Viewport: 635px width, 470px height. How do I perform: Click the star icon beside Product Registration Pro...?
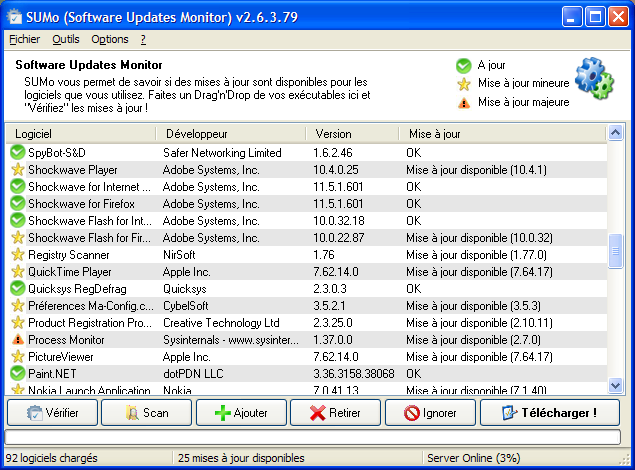coord(17,322)
